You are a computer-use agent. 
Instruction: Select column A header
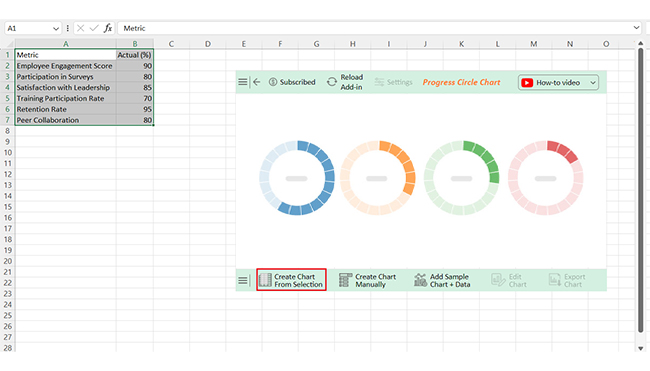[x=65, y=44]
